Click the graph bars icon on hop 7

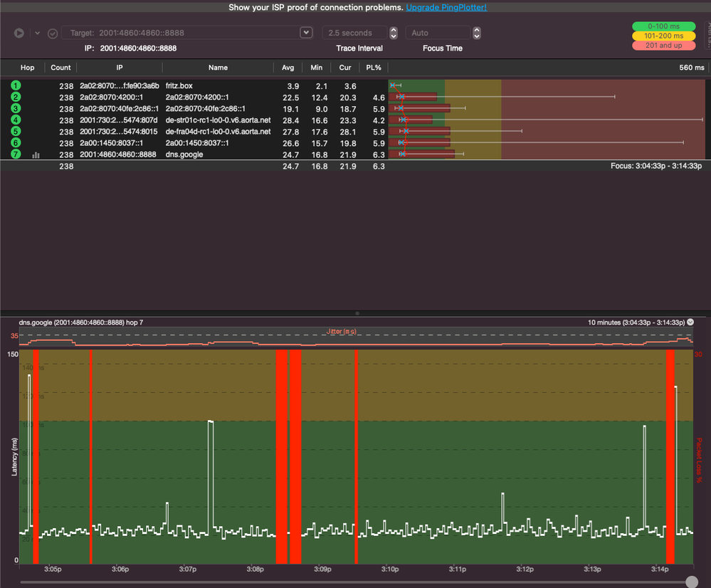coord(36,154)
